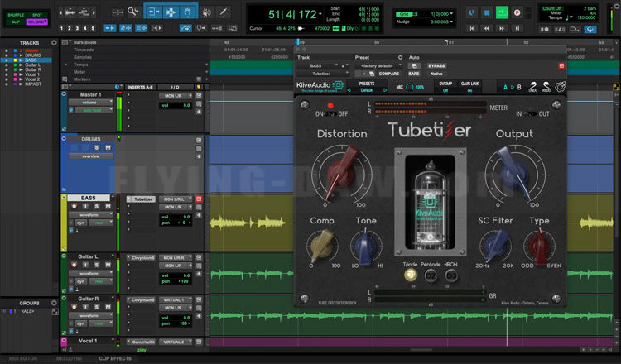Solo the BASS track
This screenshot has height=364, width=621.
[x=96, y=206]
